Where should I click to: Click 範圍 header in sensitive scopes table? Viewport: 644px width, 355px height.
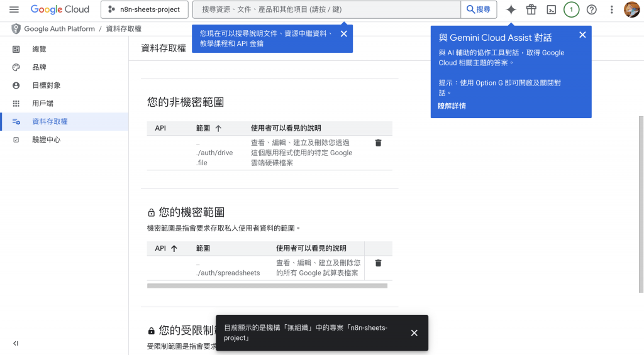[x=203, y=248]
